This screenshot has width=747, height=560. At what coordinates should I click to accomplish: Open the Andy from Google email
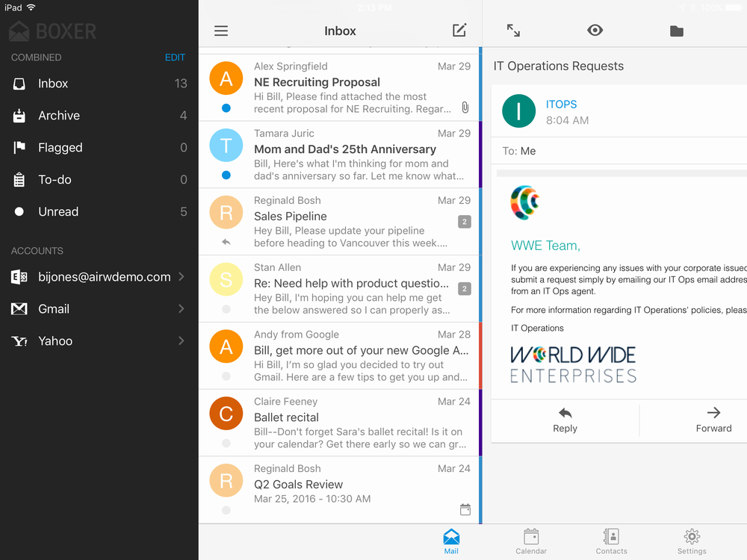(x=338, y=356)
